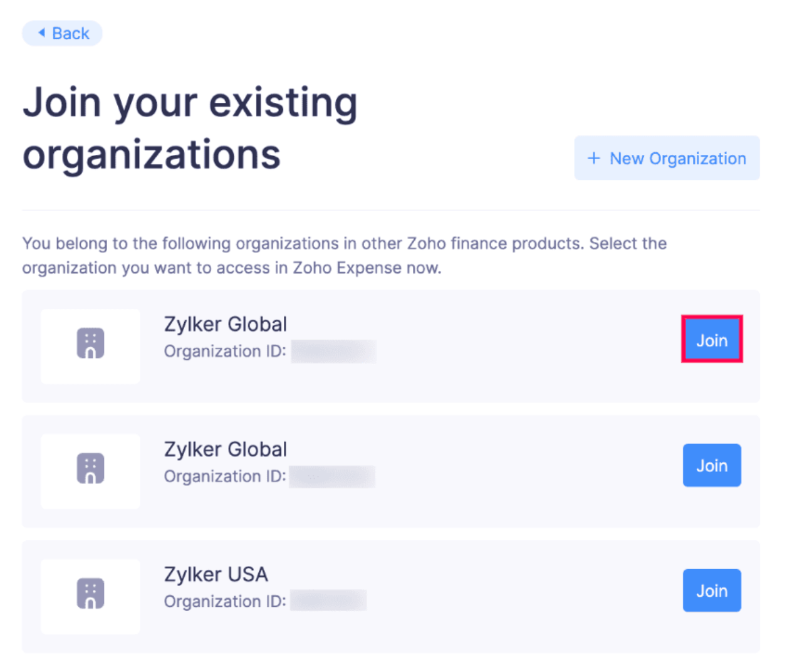Click the Zylker USA organization name

coord(216,574)
